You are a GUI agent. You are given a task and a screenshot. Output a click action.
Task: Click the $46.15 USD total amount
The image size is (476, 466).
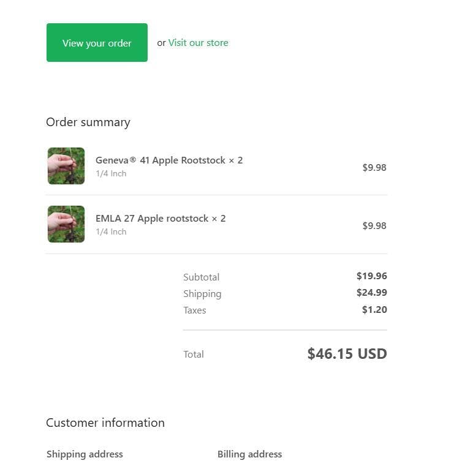coord(347,353)
